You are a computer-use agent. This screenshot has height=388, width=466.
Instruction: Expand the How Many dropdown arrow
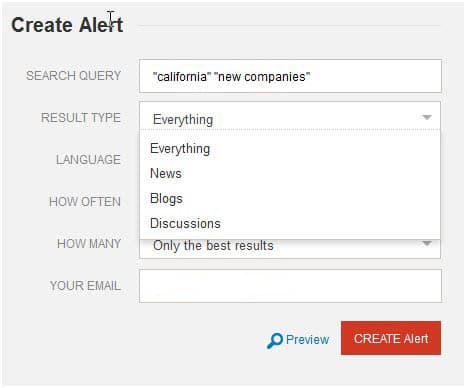[x=427, y=244]
